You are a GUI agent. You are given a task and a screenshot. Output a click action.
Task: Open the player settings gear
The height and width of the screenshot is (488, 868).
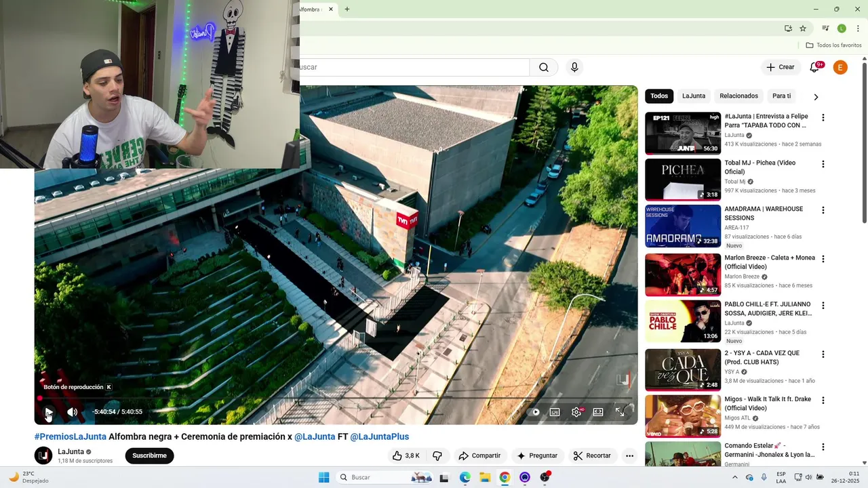(576, 411)
